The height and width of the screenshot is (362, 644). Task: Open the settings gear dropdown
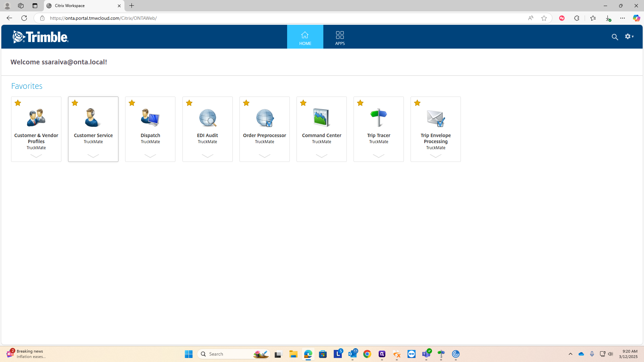coord(629,37)
